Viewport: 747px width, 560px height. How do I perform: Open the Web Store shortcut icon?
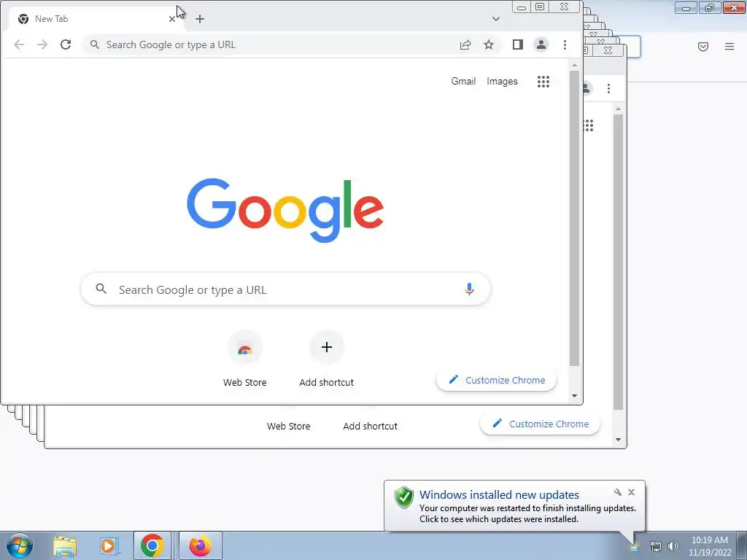coord(245,348)
